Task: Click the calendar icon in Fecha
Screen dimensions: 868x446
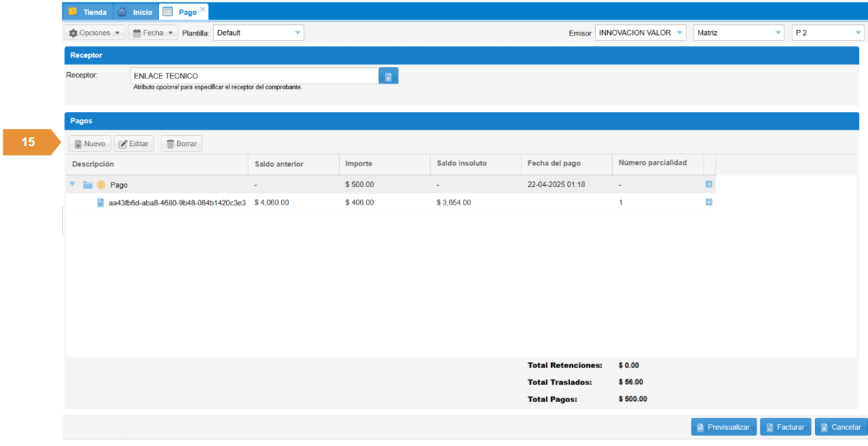Action: [137, 33]
